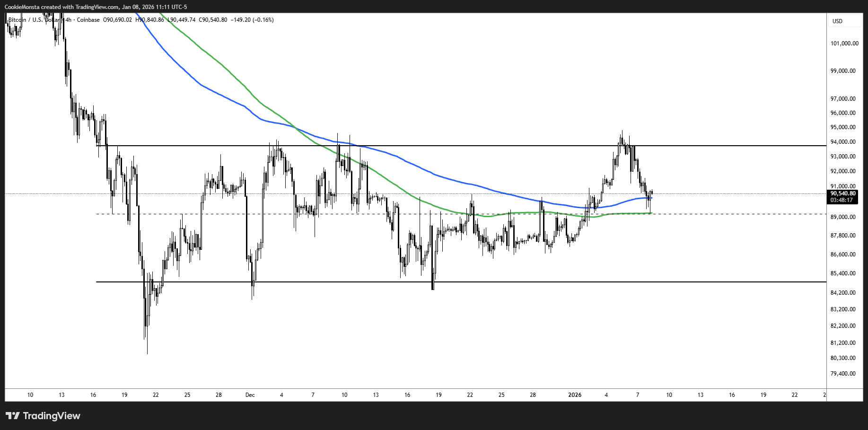Click the candle countdown timer 03:48:17
The height and width of the screenshot is (430, 868).
[x=842, y=200]
